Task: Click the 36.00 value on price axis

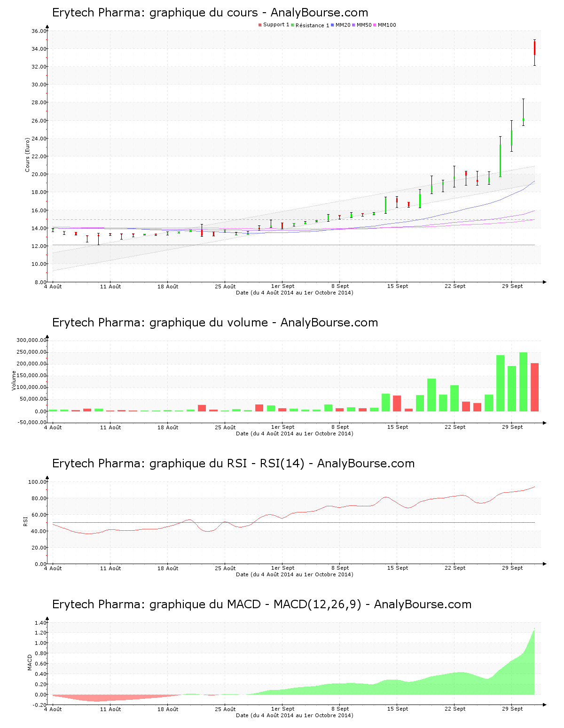Action: 39,31
